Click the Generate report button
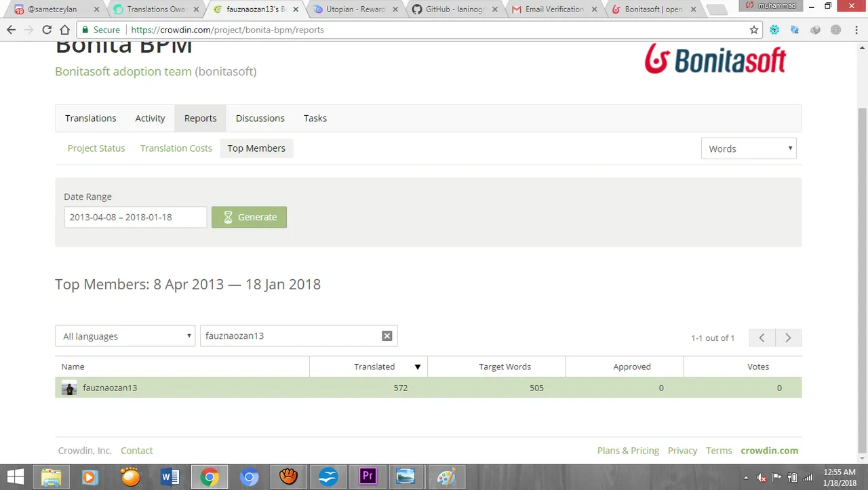868x490 pixels. [249, 217]
